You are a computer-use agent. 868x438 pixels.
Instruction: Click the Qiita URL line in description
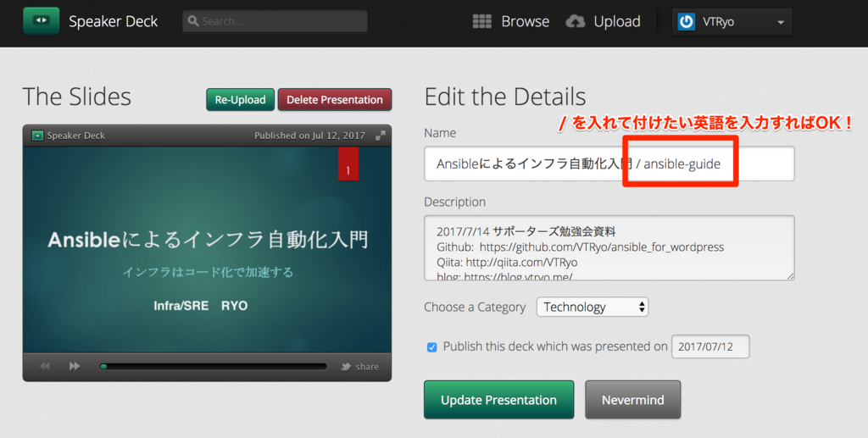[x=507, y=262]
